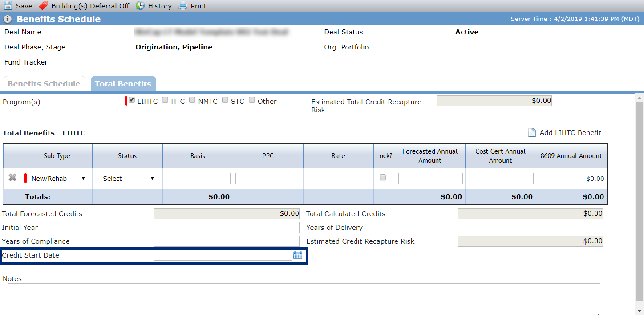644x315 pixels.
Task: Click into the Initial Year input field
Action: pyautogui.click(x=227, y=228)
